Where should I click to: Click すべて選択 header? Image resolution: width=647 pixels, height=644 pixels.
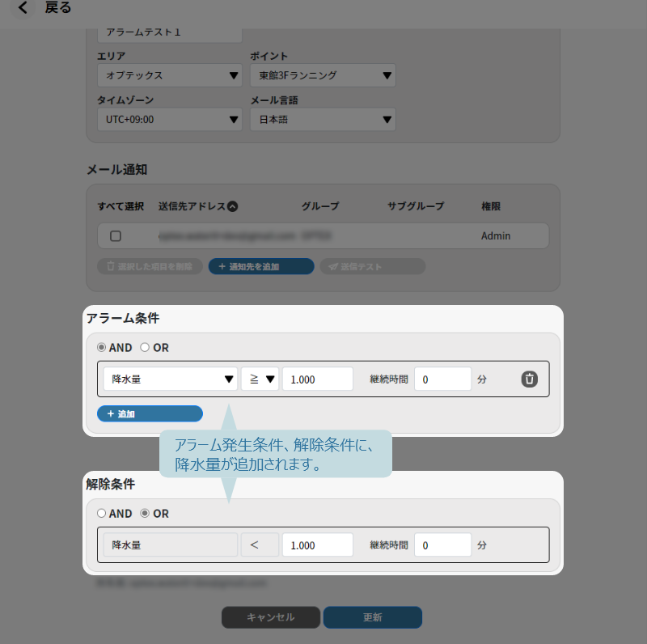[x=121, y=206]
